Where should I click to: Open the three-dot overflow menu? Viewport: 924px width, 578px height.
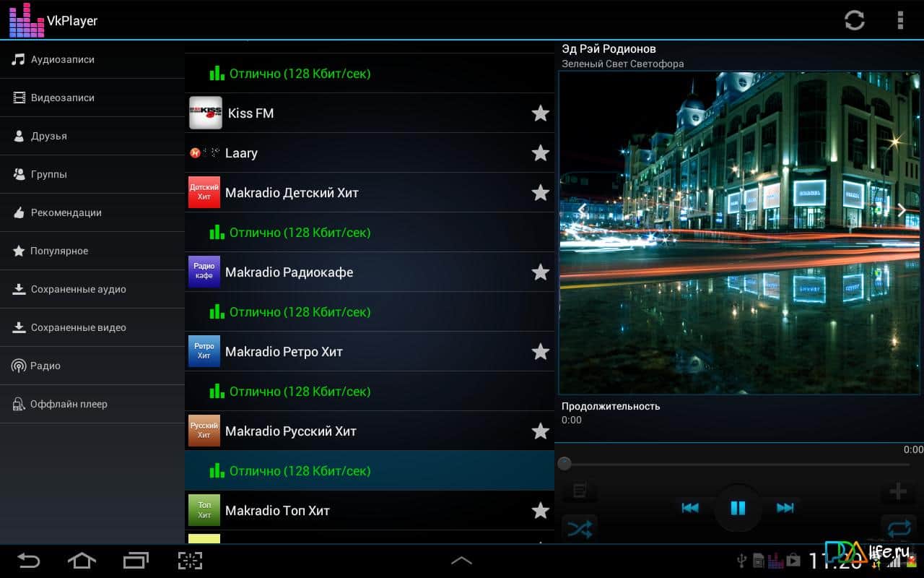click(899, 20)
